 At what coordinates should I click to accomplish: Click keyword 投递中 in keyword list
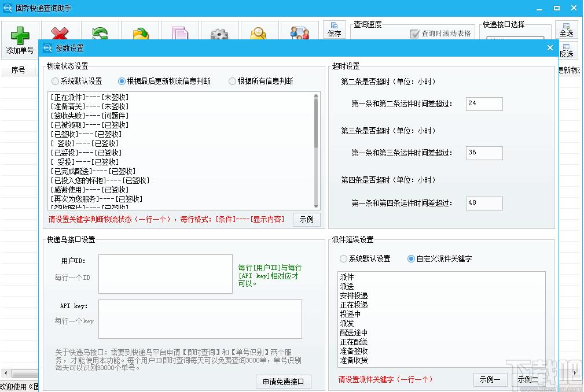click(x=350, y=314)
